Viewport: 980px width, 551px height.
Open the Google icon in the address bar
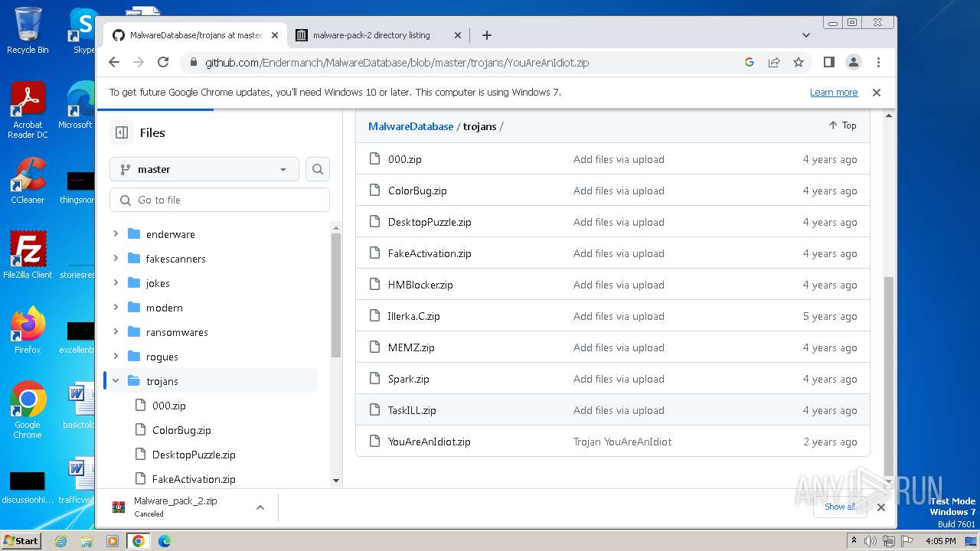coord(750,62)
